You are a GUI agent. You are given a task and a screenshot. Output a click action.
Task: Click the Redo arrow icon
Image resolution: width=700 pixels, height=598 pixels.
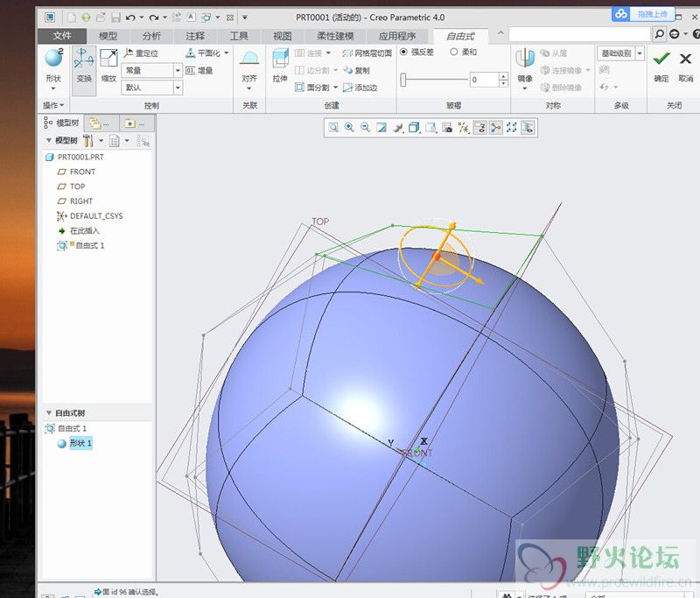click(x=154, y=18)
